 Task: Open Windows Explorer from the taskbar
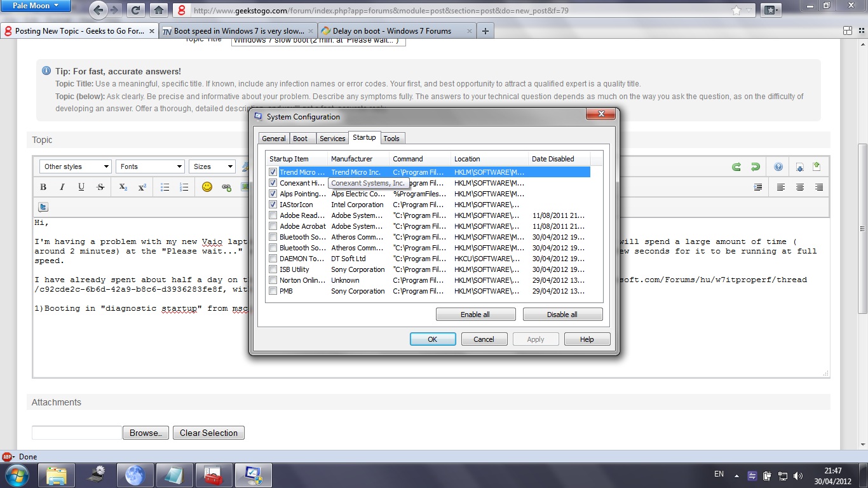pyautogui.click(x=57, y=475)
